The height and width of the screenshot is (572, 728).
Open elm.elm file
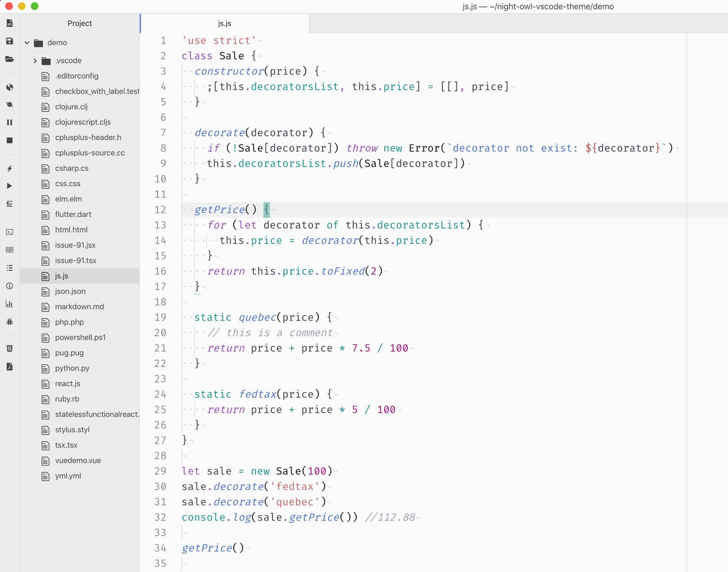(x=79, y=199)
